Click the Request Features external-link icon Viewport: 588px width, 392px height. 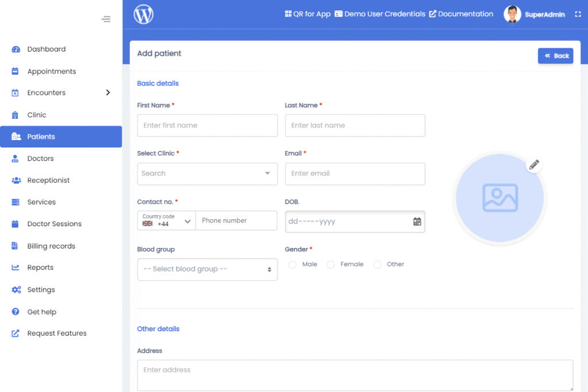click(x=16, y=333)
